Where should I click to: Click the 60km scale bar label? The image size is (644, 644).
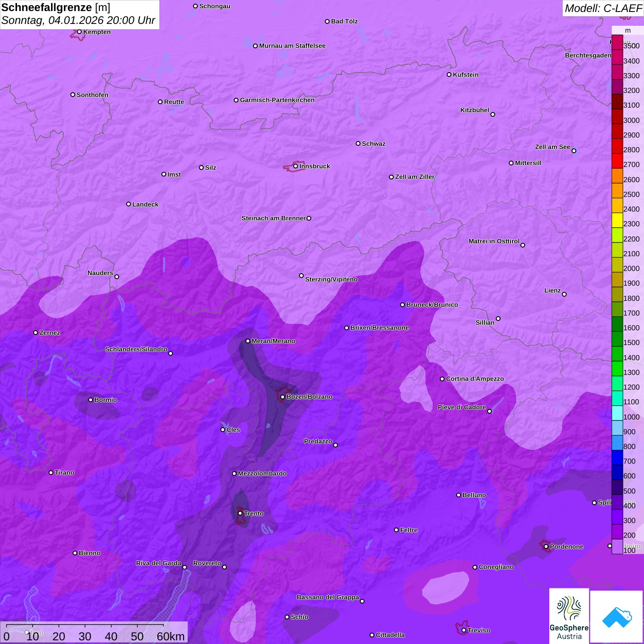171,636
